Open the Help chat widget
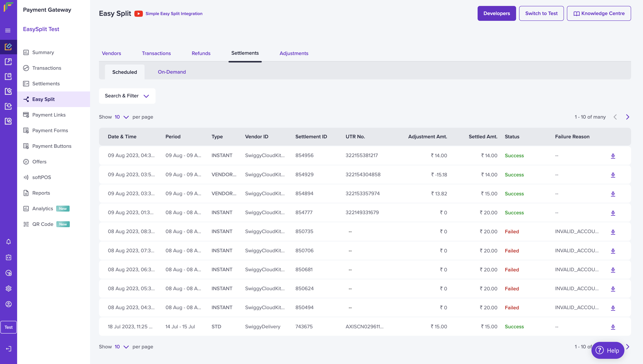 point(607,350)
